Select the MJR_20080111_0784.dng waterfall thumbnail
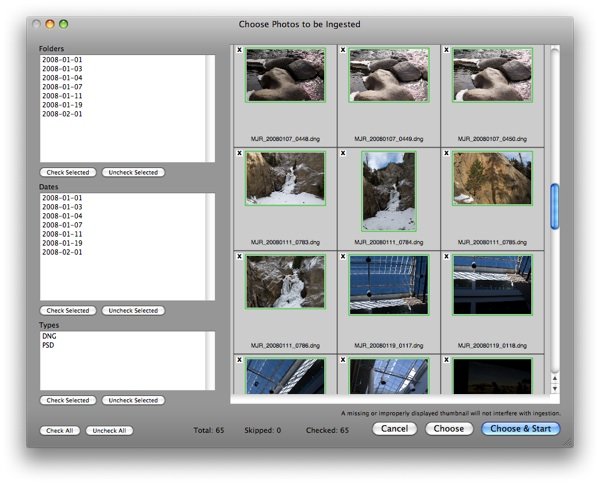 388,190
